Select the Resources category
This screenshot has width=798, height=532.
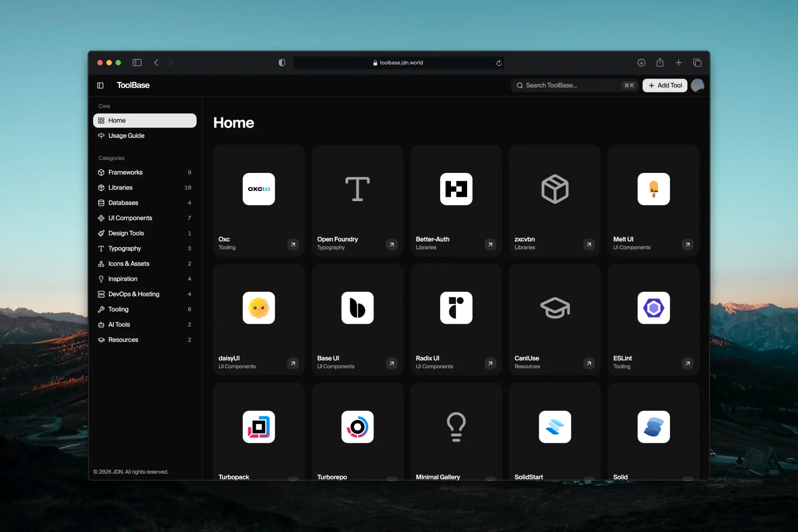point(145,340)
